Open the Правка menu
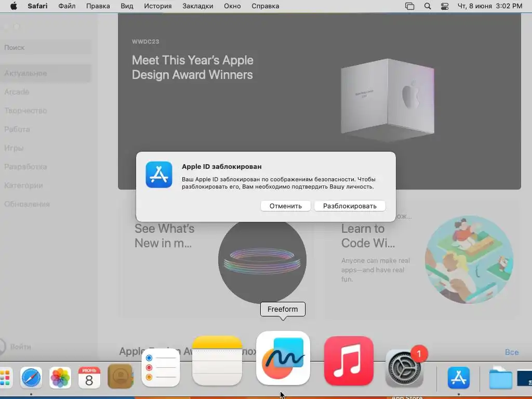The height and width of the screenshot is (399, 532). point(98,6)
